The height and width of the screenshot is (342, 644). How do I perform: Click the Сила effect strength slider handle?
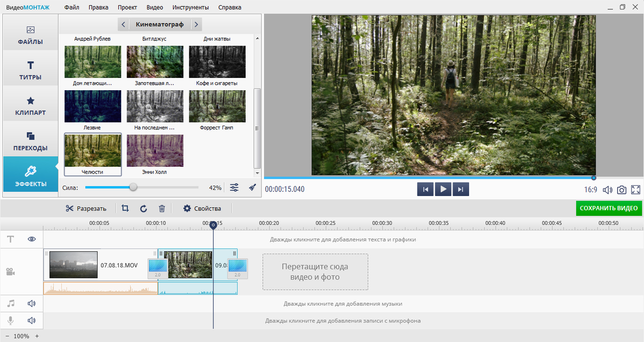click(x=133, y=187)
